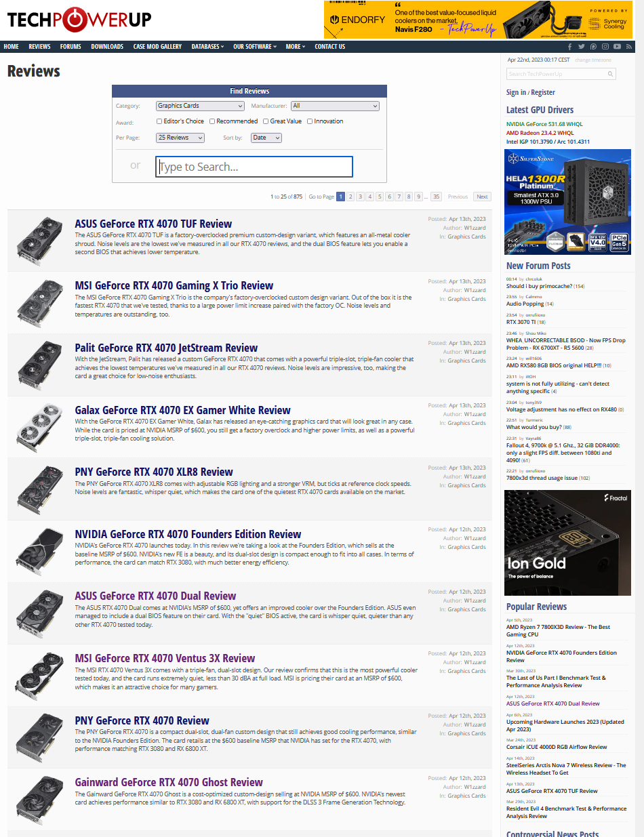Check the Recommended award checkbox
This screenshot has width=644, height=837.
pyautogui.click(x=212, y=121)
